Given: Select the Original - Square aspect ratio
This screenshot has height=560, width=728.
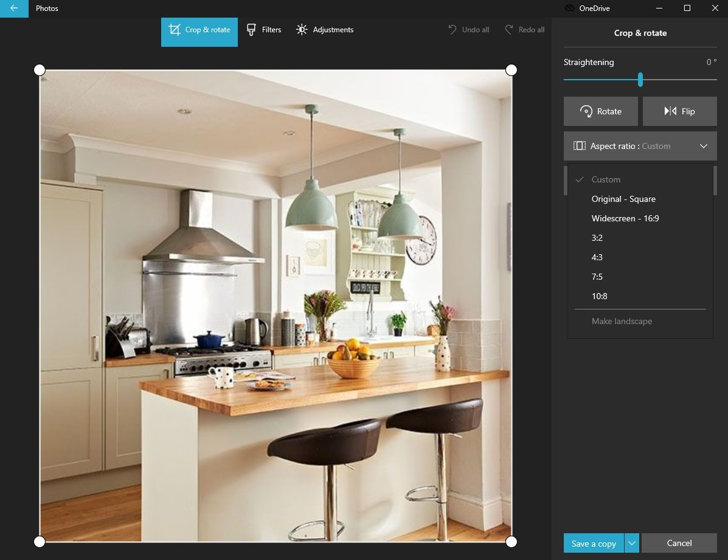Looking at the screenshot, I should coord(623,199).
